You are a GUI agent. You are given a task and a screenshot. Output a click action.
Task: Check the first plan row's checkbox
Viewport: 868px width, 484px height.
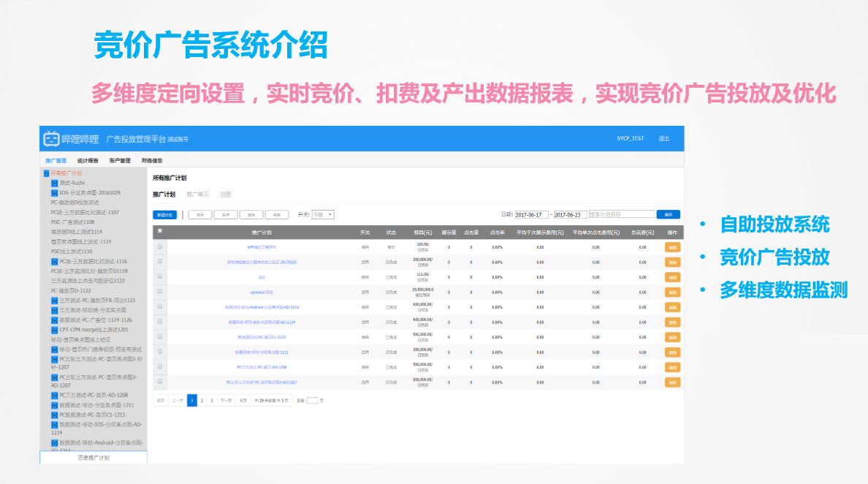(160, 247)
